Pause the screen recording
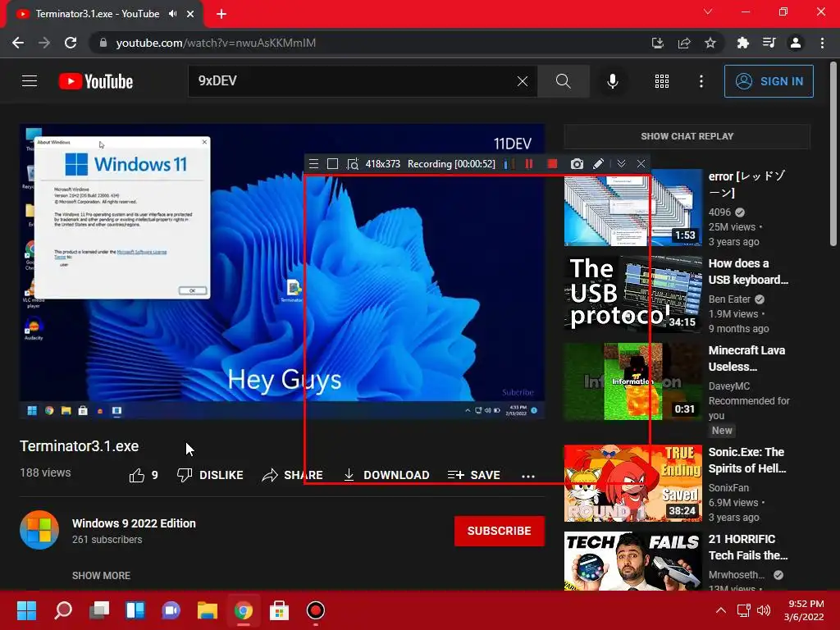840x630 pixels. click(529, 164)
